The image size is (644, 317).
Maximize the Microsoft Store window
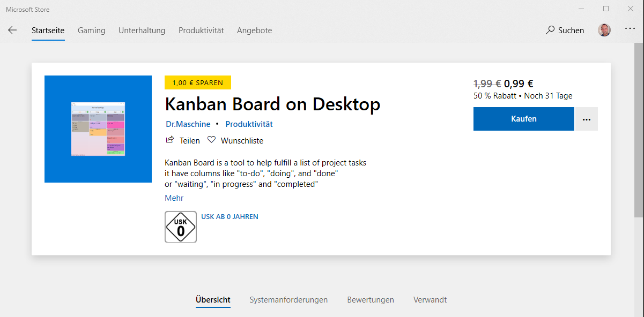point(606,9)
